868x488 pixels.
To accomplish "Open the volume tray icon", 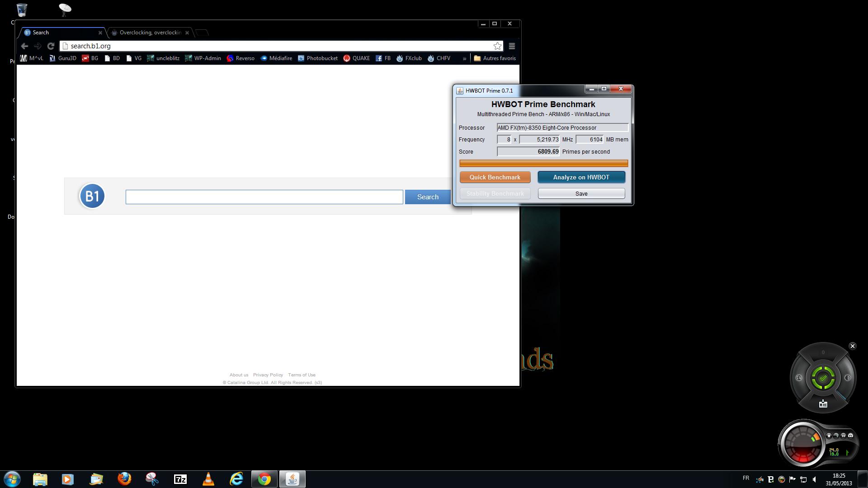I will tap(815, 479).
